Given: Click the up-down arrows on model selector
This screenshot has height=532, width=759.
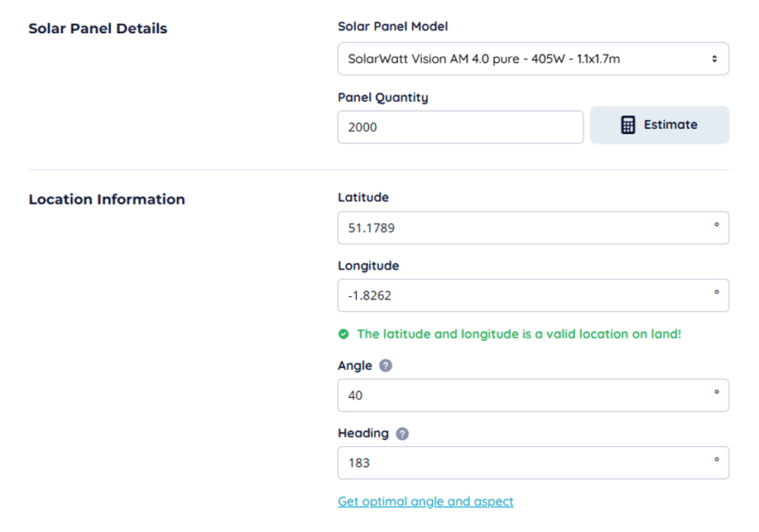Looking at the screenshot, I should pos(714,59).
